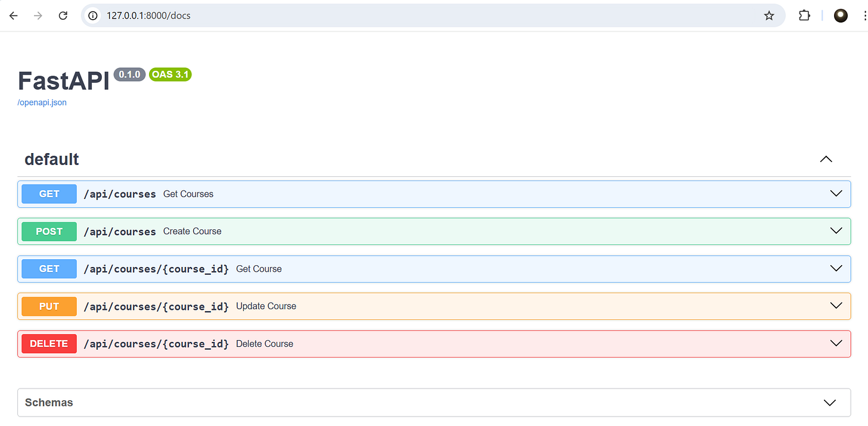868x426 pixels.
Task: Open the /openapi.json link
Action: 42,102
